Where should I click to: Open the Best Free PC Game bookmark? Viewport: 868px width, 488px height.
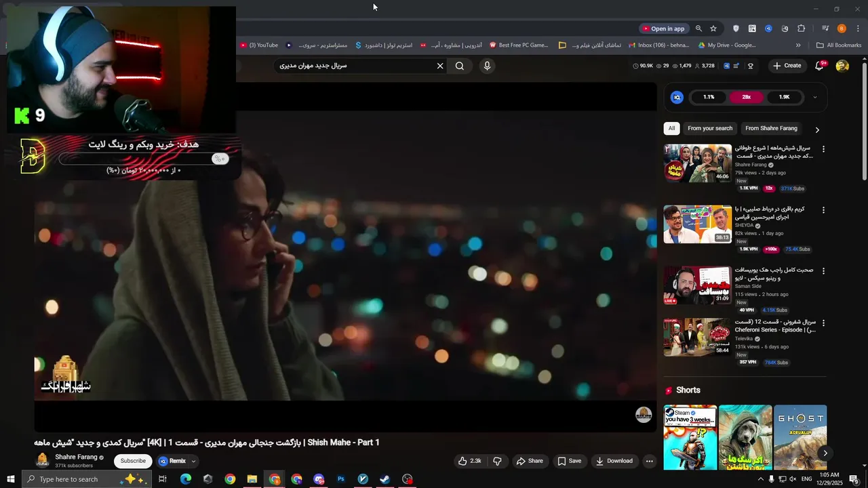click(x=519, y=45)
